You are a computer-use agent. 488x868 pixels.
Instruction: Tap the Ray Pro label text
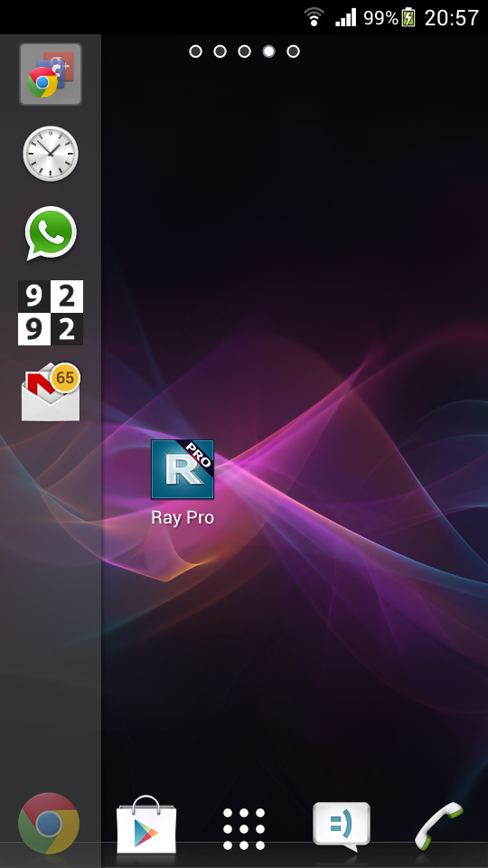183,517
